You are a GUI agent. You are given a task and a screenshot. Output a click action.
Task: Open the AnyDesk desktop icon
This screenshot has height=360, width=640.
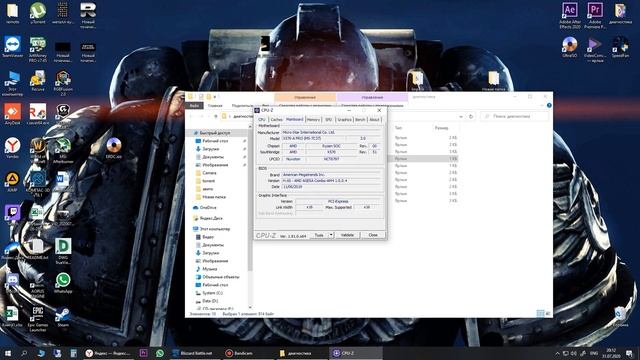(x=12, y=114)
